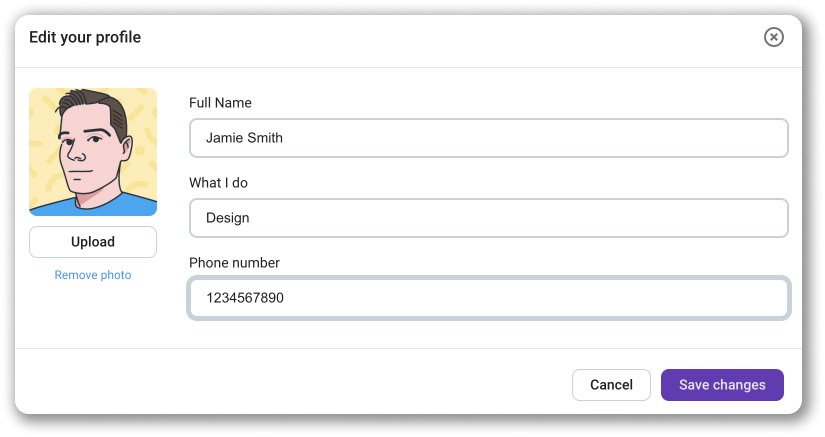Place cursor in the Jamie Smith text

click(x=244, y=138)
